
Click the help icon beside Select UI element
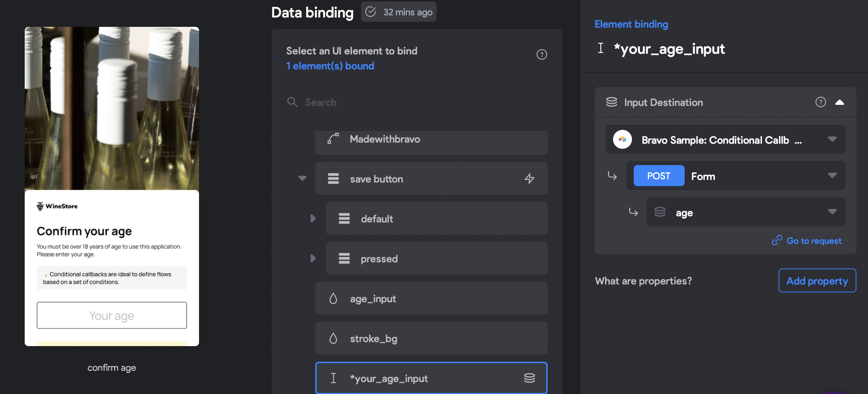[542, 54]
